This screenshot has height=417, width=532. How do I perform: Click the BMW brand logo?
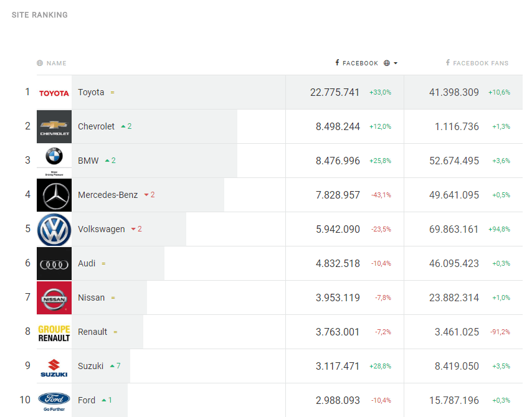(x=54, y=161)
